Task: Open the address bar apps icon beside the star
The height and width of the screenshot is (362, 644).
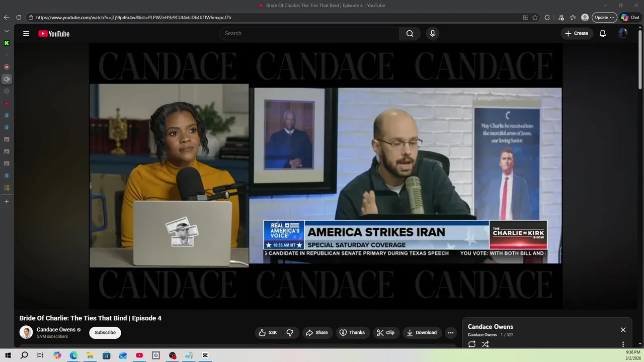Action: tap(525, 17)
